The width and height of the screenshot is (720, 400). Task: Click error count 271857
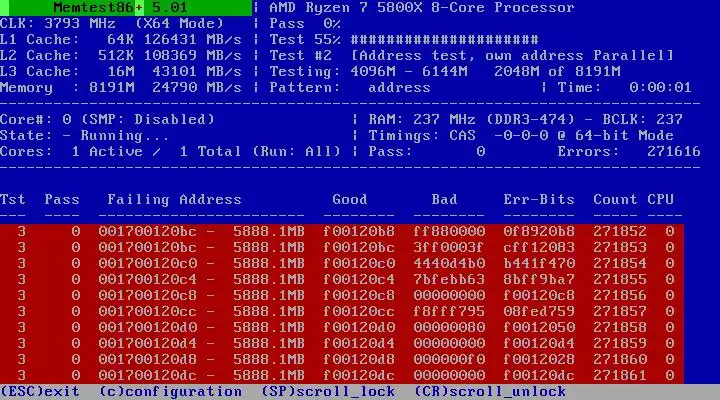point(620,311)
